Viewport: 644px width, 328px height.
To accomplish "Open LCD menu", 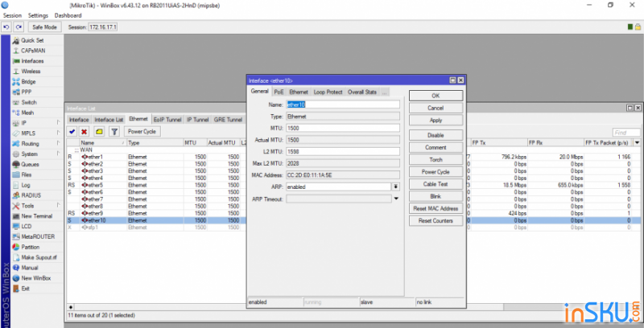I will point(27,226).
